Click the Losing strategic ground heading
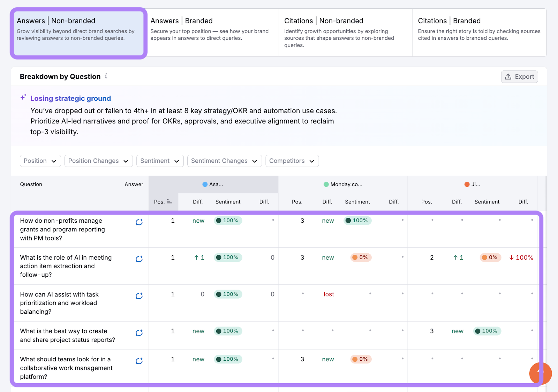This screenshot has height=392, width=558. [70, 98]
